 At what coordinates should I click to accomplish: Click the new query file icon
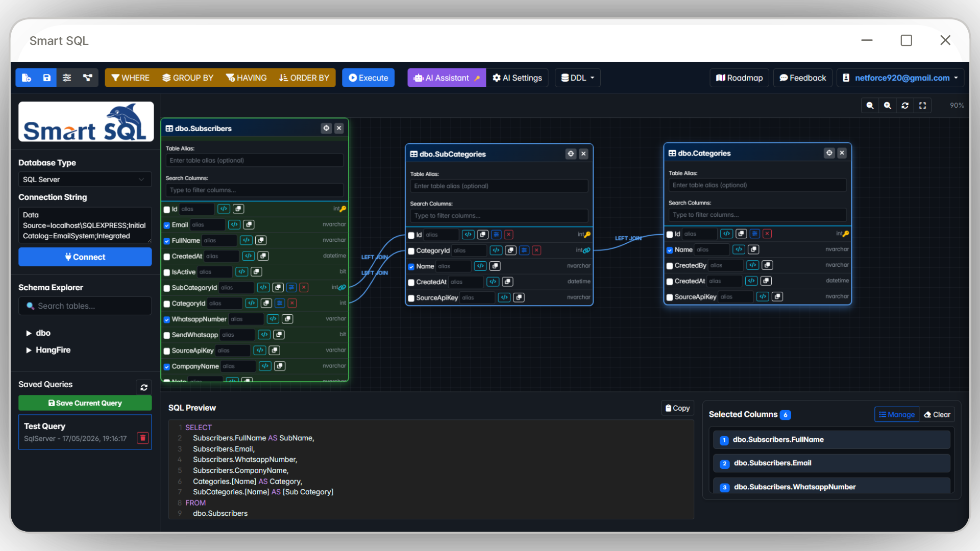(x=26, y=78)
